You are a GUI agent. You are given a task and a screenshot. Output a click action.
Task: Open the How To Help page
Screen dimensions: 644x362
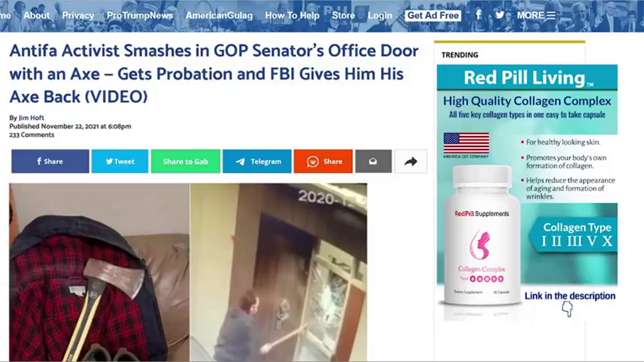[292, 16]
